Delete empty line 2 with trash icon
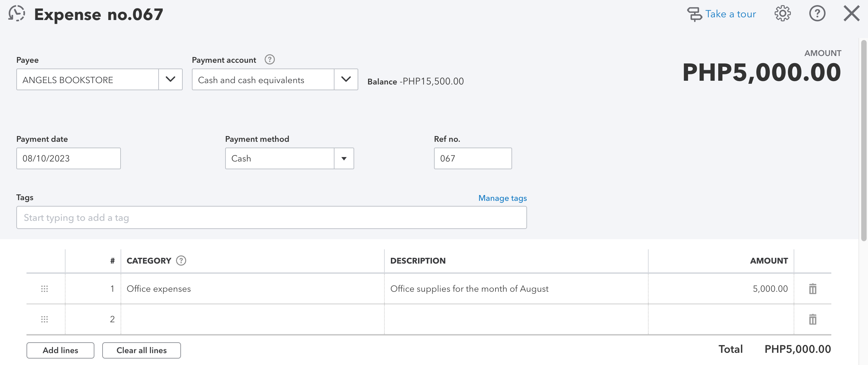This screenshot has height=365, width=868. point(812,320)
